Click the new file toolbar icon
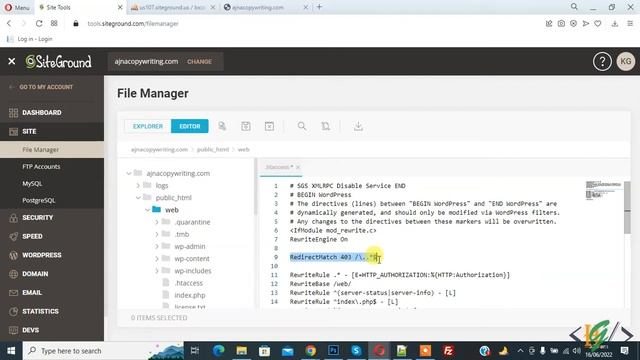Screen dimensions: 640x360 222,126
